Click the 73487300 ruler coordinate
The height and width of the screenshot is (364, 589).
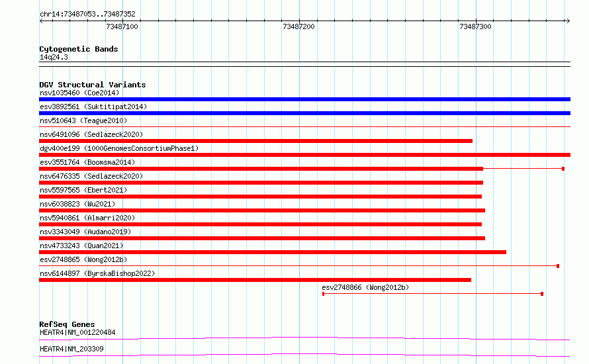point(475,26)
